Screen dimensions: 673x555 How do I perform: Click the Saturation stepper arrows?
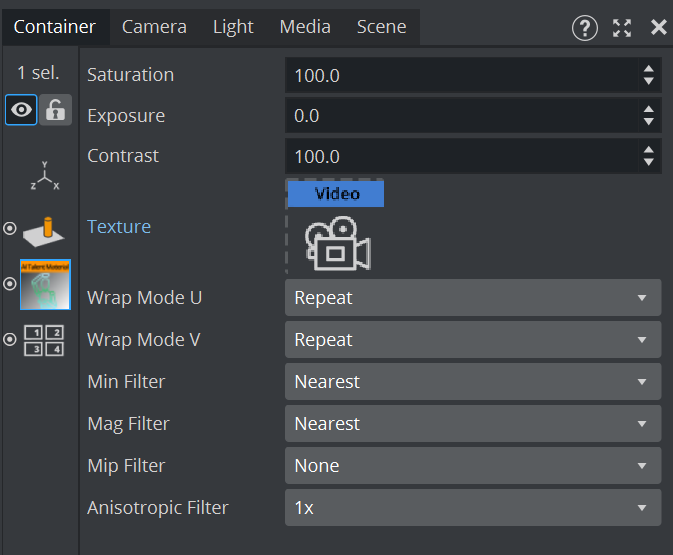tap(649, 75)
